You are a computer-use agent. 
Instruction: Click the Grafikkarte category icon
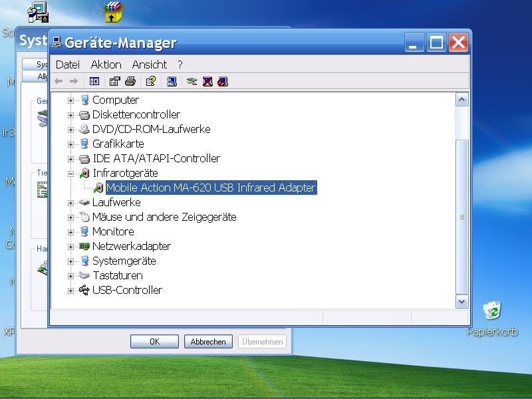84,144
